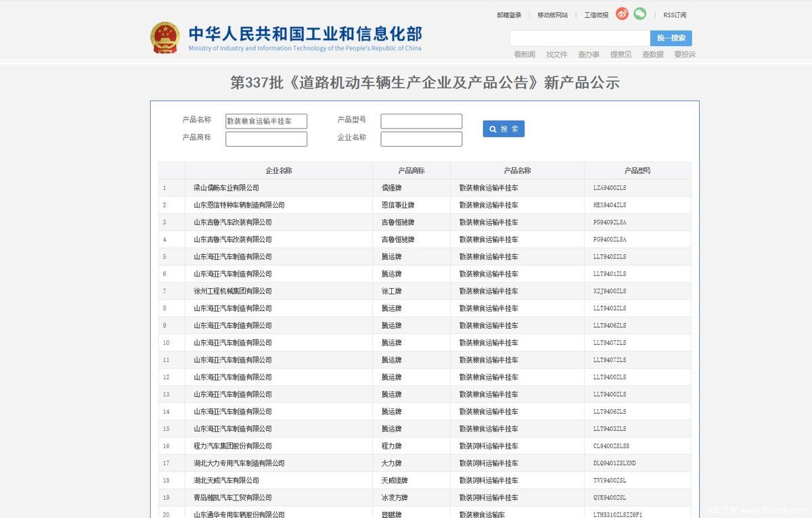Click the 产品型号 input field
The image size is (812, 518).
[x=421, y=121]
